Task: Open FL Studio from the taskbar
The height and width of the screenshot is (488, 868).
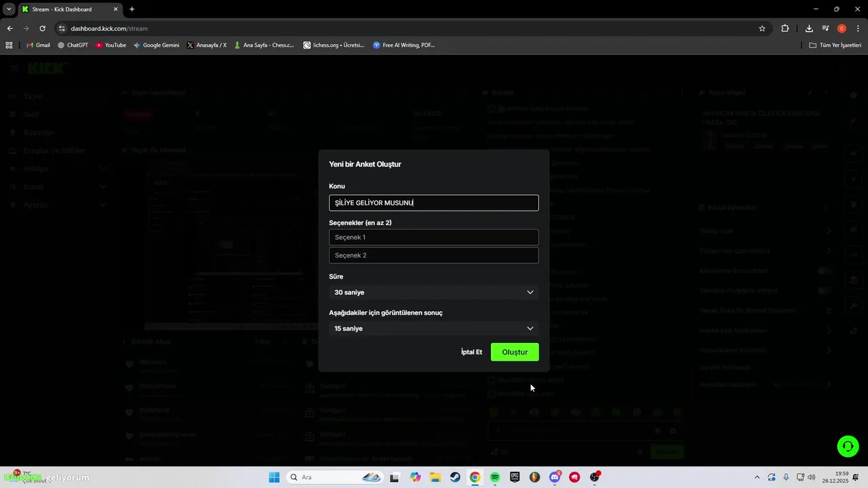Action: (x=535, y=477)
